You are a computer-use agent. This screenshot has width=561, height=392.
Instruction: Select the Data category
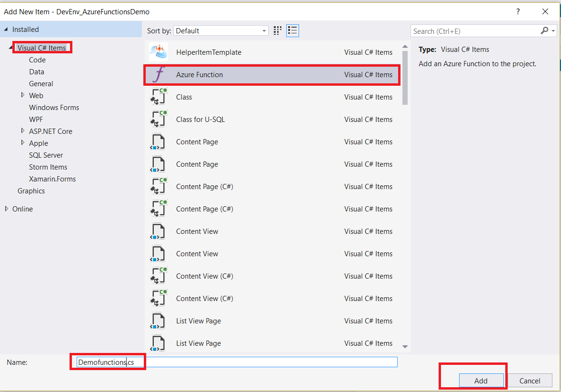pos(37,71)
